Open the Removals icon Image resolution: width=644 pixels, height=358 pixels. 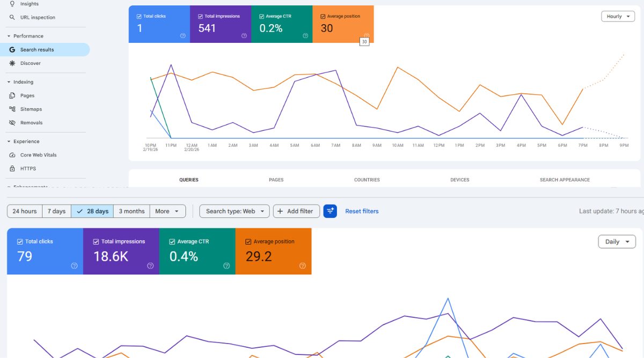[12, 123]
